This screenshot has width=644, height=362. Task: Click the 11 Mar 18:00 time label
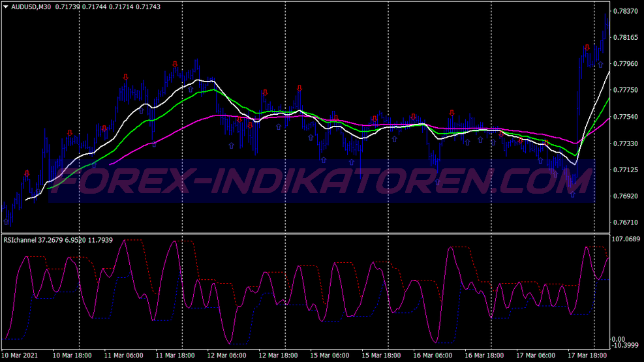(x=175, y=355)
